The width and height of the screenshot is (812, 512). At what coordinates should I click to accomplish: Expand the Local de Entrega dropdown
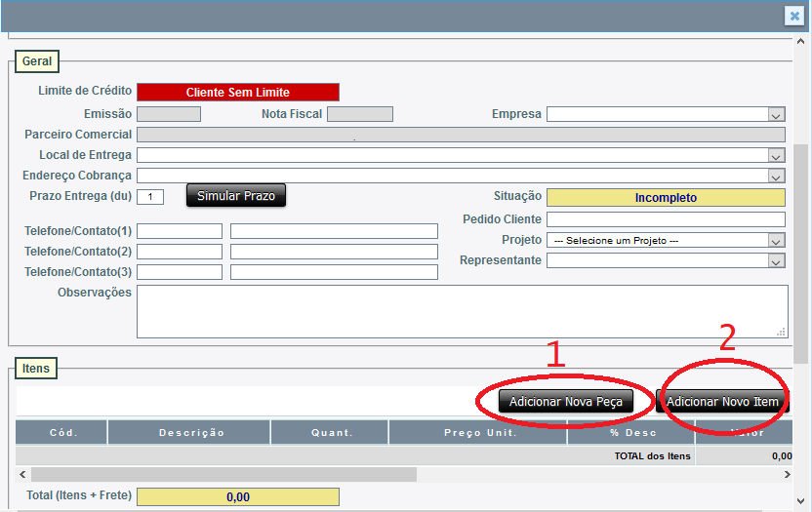pos(461,155)
